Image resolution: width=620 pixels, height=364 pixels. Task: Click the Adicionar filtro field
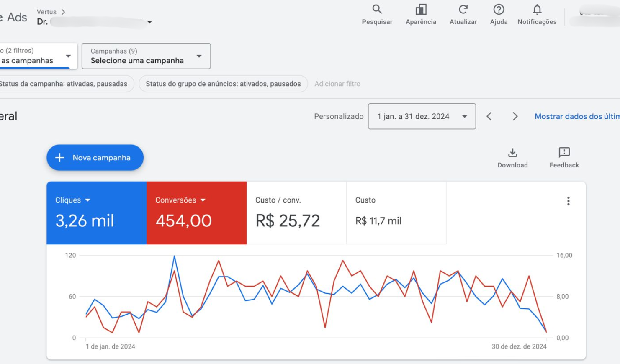tap(337, 84)
